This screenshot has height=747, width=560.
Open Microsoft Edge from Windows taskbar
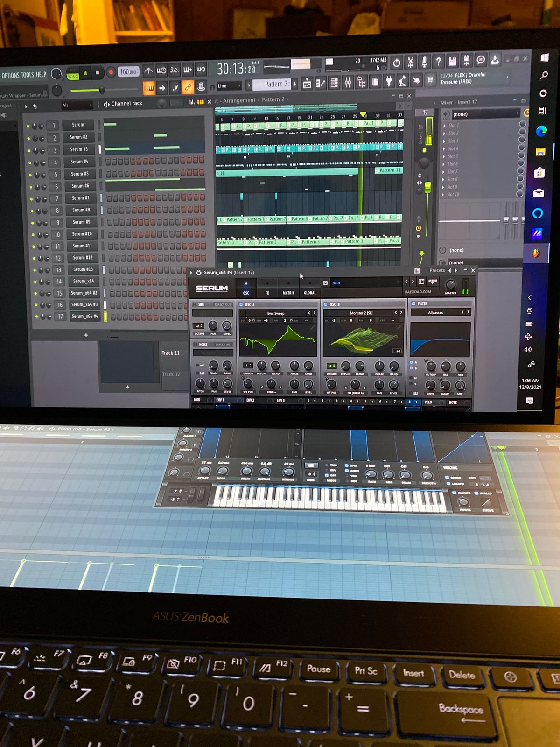tap(541, 131)
